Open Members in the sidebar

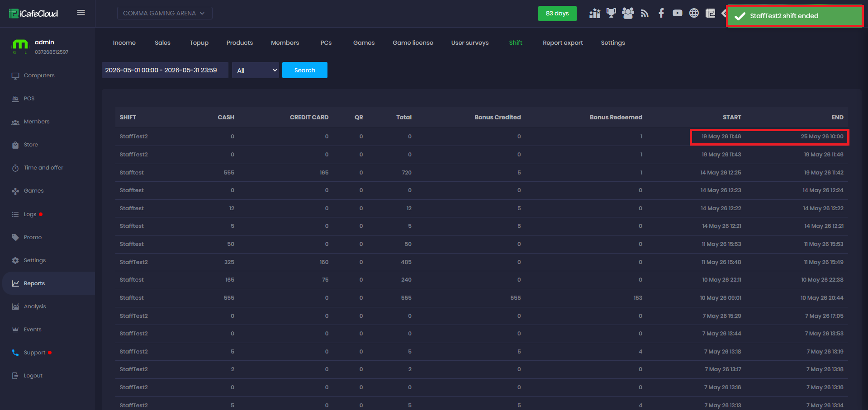[37, 122]
